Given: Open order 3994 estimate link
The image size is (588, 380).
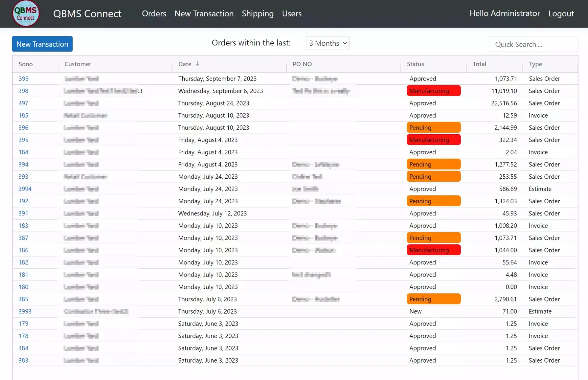Looking at the screenshot, I should (25, 189).
